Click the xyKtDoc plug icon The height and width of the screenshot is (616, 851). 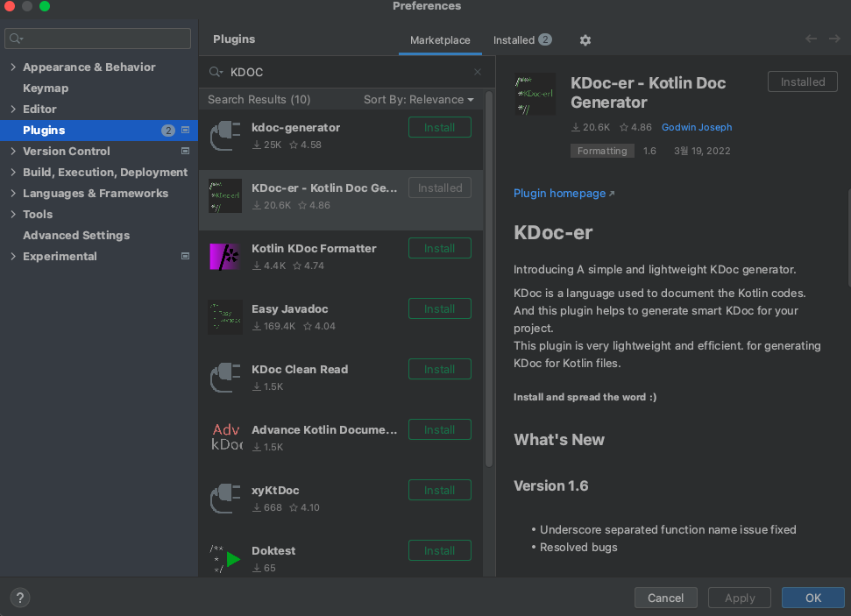[x=225, y=499]
